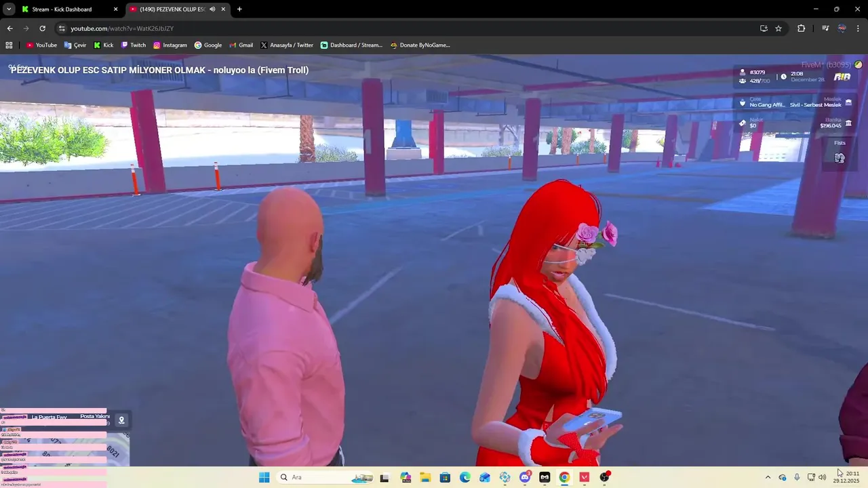Search with the Ara taskbar box
This screenshot has width=868, height=488.
pyautogui.click(x=326, y=477)
